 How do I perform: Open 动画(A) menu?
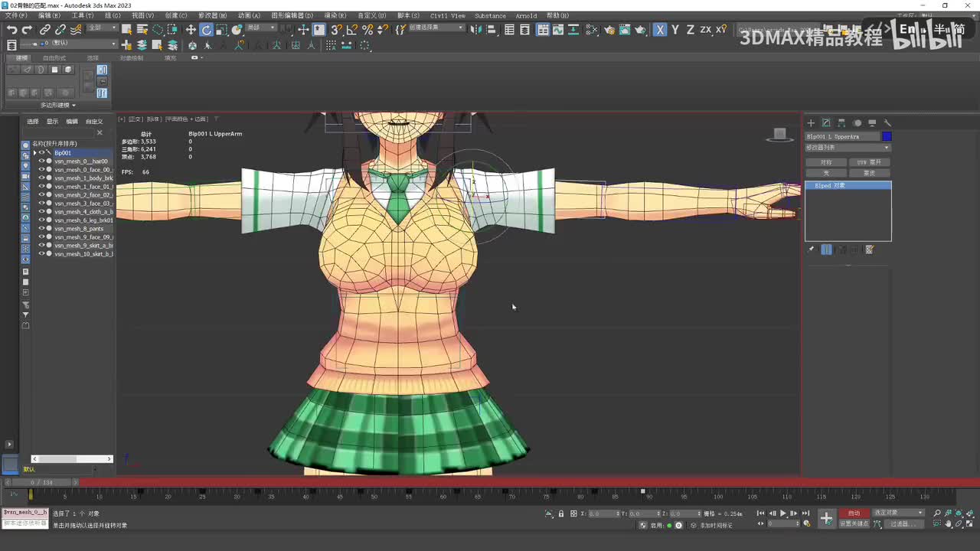(x=249, y=15)
